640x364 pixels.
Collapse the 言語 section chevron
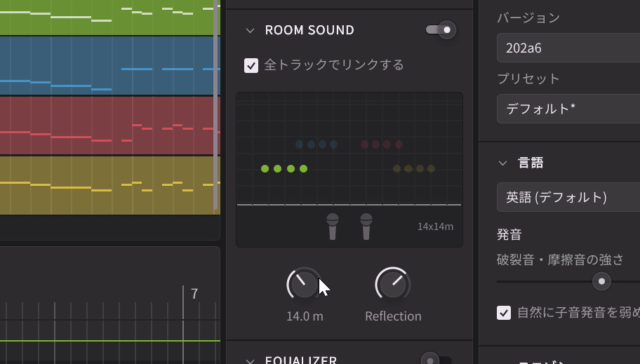coord(502,163)
